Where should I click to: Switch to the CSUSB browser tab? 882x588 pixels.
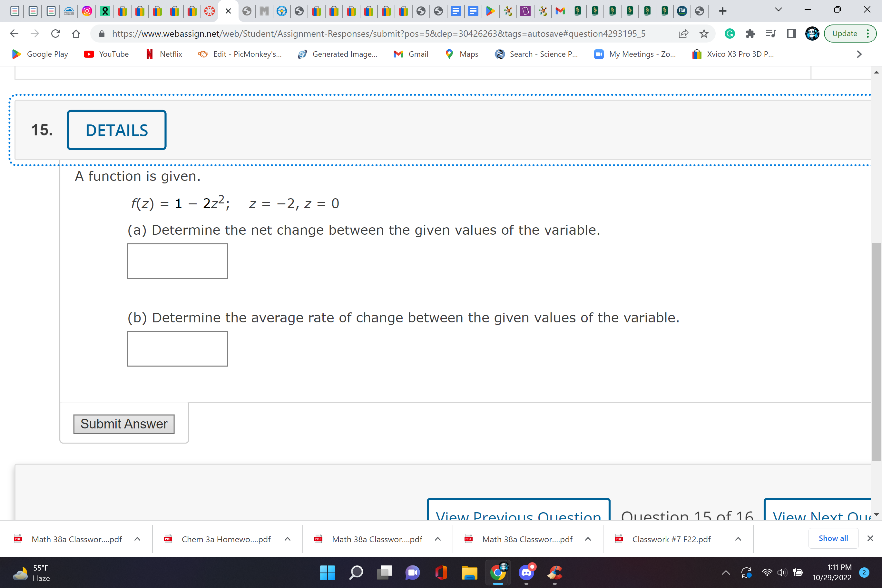[x=69, y=11]
